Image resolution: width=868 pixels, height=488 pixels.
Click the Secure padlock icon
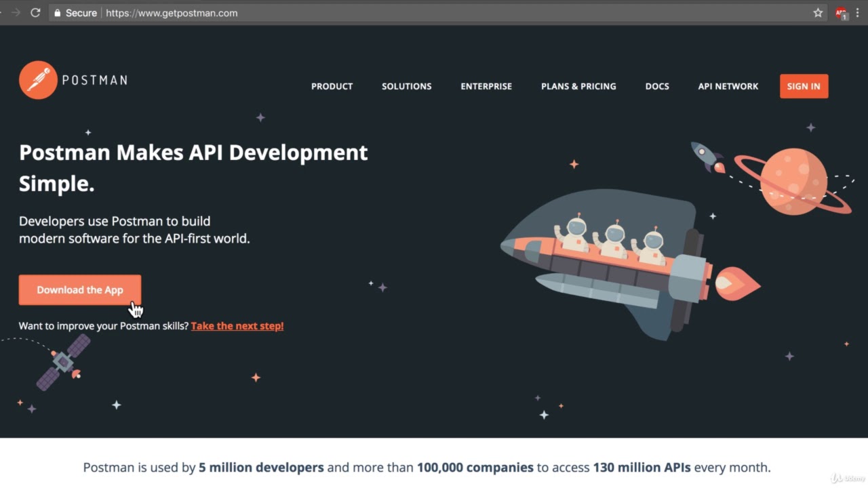(x=57, y=13)
